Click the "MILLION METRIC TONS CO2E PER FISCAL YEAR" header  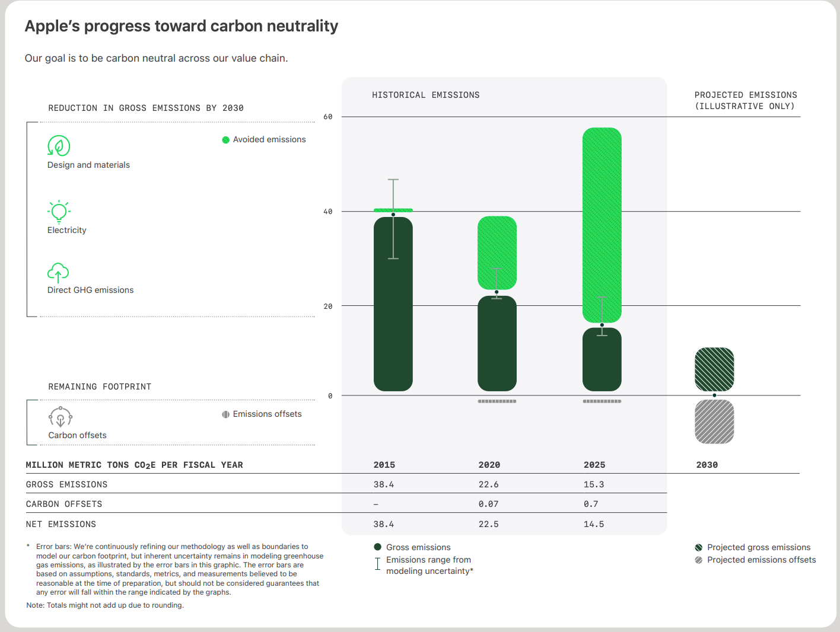(x=135, y=465)
